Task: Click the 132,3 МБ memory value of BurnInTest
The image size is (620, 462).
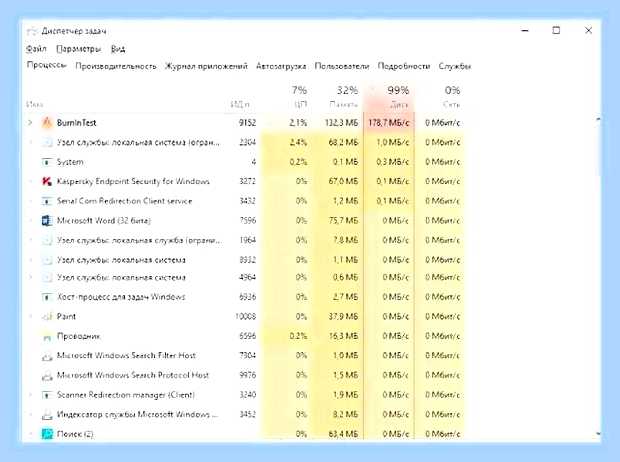Action: (341, 123)
